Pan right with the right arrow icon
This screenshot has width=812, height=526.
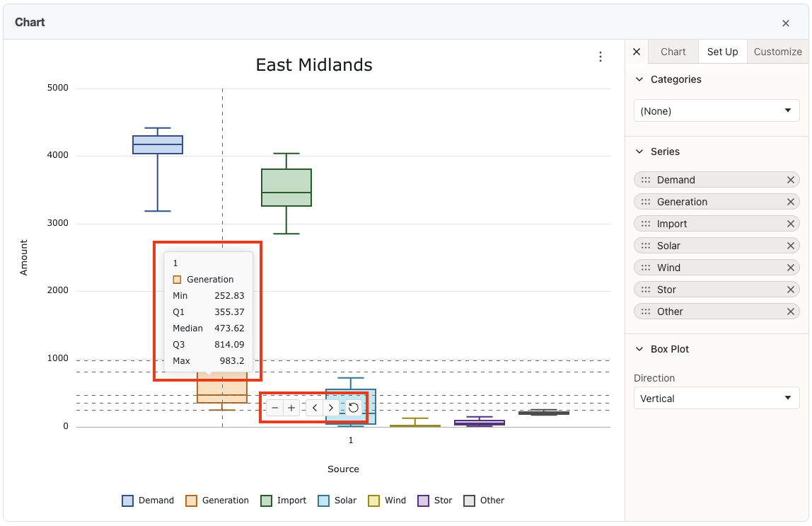[330, 408]
